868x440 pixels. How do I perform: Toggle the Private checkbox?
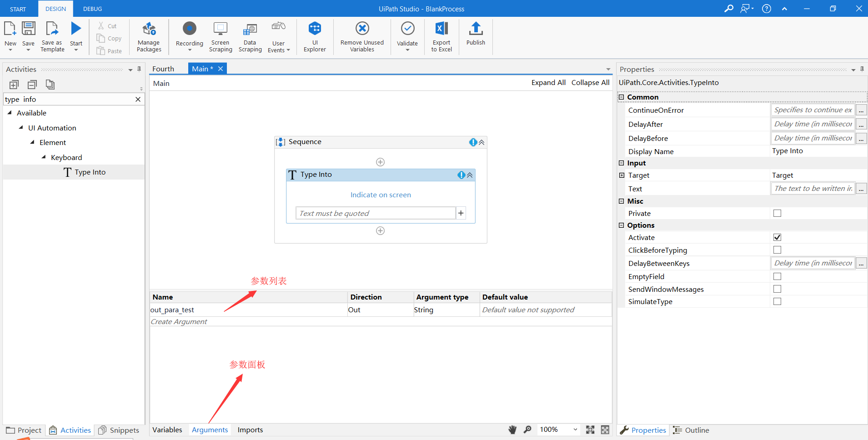point(778,213)
